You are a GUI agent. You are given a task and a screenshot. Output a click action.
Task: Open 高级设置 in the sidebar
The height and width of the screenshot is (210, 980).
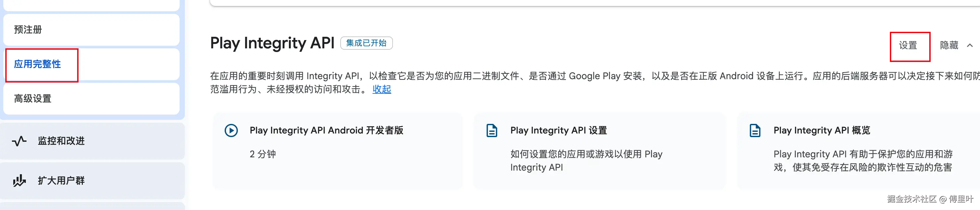pos(33,98)
